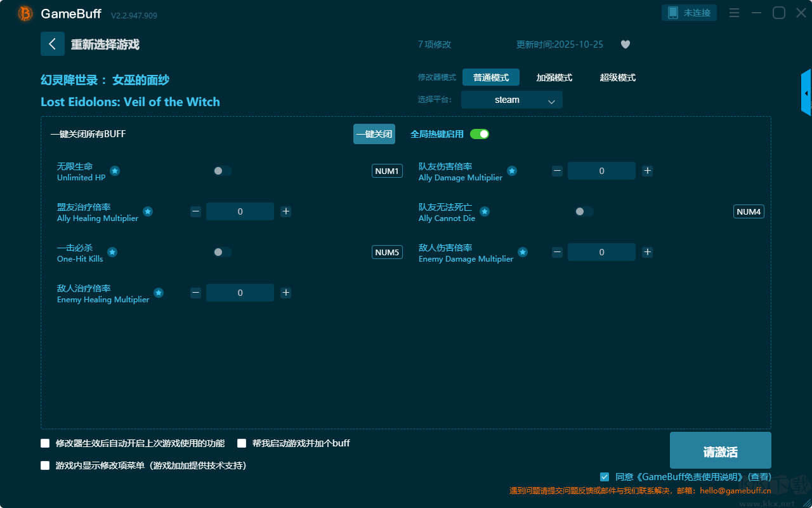Click the phone not-connected icon

673,13
